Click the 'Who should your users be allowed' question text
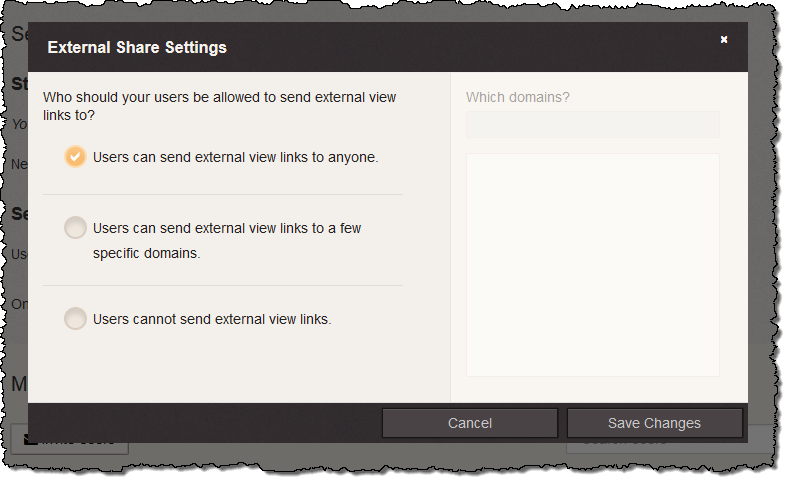This screenshot has width=789, height=482. coord(219,98)
